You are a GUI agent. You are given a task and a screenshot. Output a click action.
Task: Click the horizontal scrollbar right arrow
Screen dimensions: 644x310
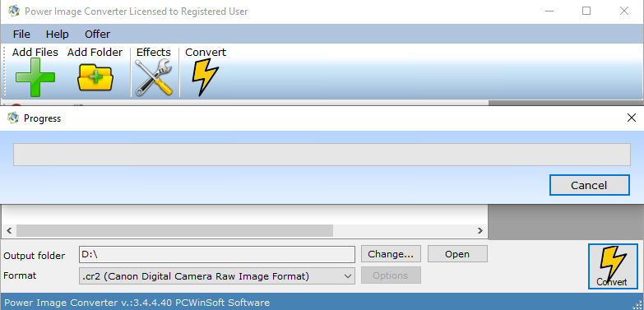click(x=480, y=231)
